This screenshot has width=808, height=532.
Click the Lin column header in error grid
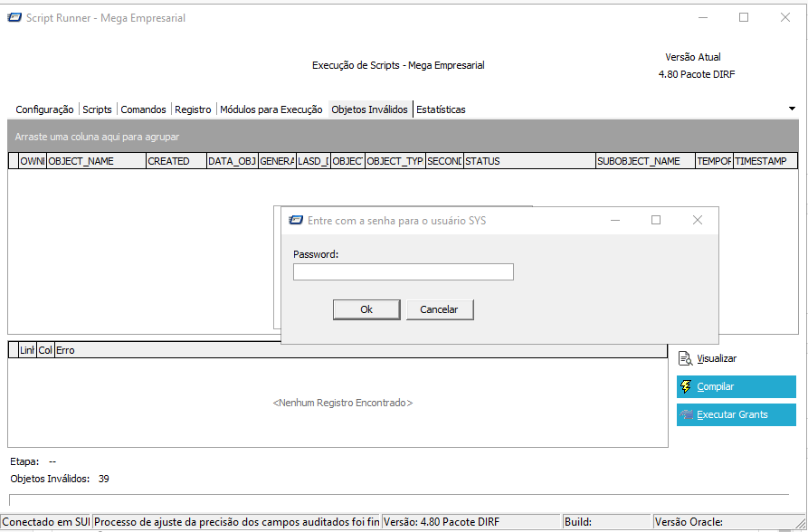(x=27, y=350)
